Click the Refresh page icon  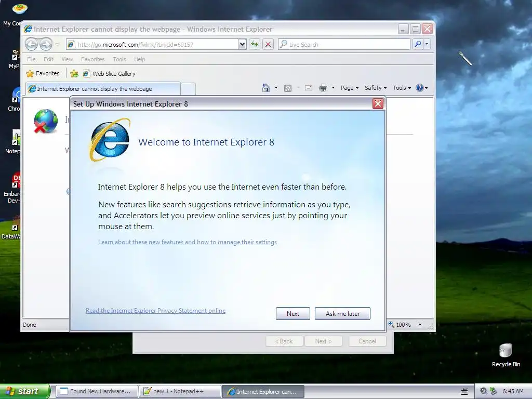tap(255, 45)
